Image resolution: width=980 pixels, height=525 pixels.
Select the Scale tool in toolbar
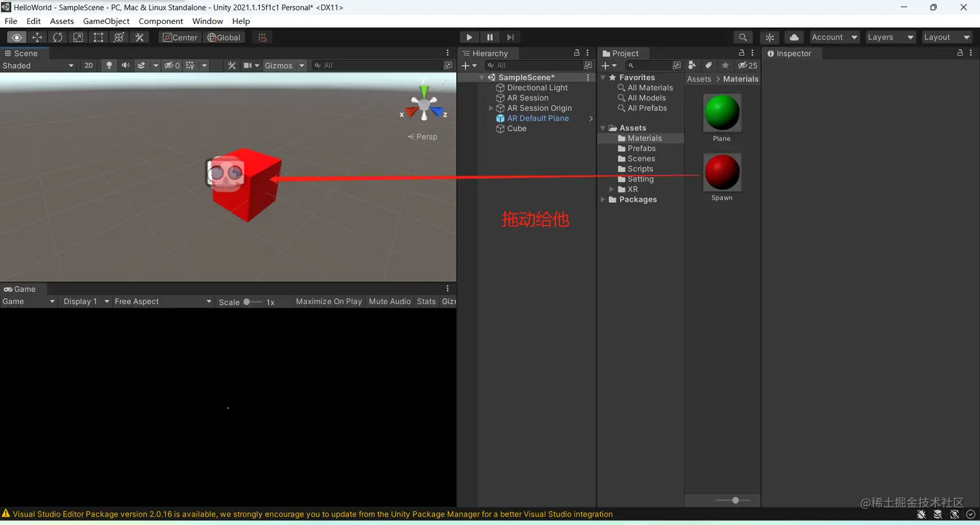pyautogui.click(x=78, y=38)
